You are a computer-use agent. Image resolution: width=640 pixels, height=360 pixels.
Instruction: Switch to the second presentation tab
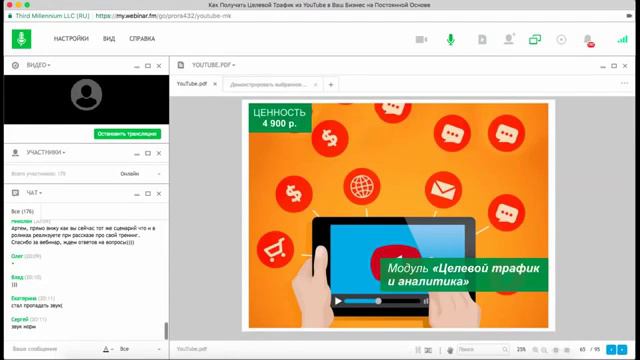coord(268,84)
